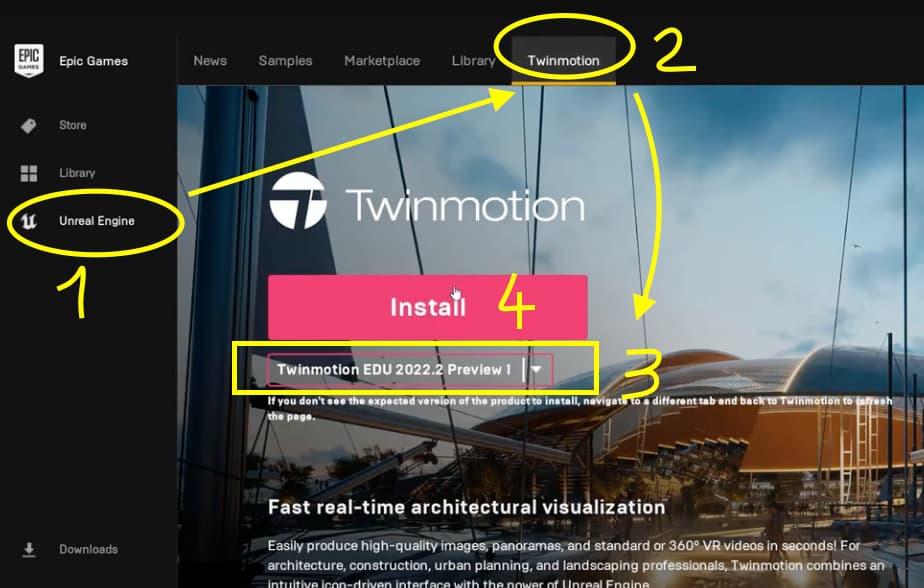This screenshot has width=924, height=588.
Task: Click the pink Install button
Action: 428,307
